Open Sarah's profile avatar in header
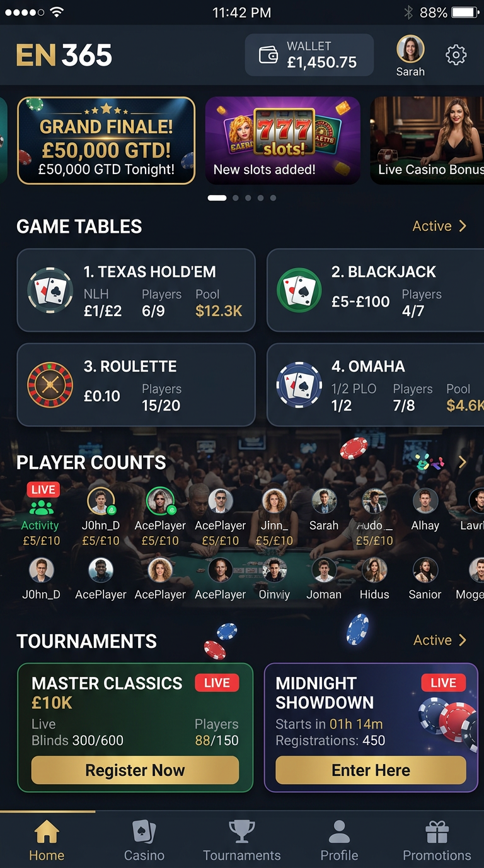This screenshot has height=868, width=484. click(x=410, y=49)
